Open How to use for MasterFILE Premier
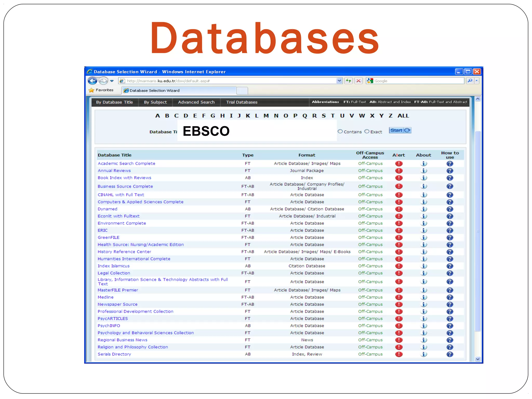 (450, 290)
